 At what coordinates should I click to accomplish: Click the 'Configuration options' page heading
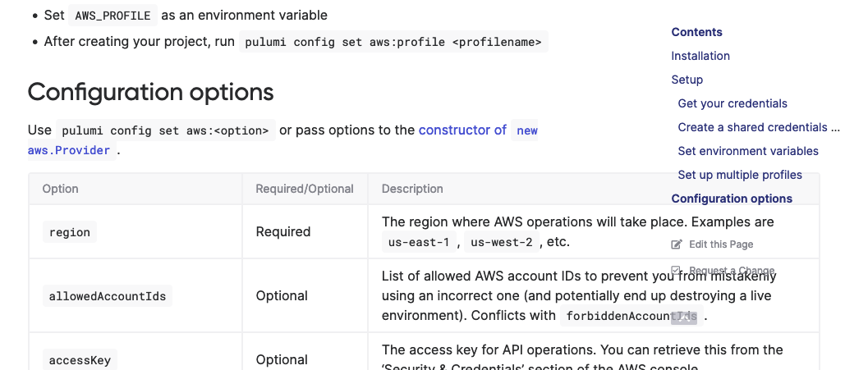tap(150, 91)
